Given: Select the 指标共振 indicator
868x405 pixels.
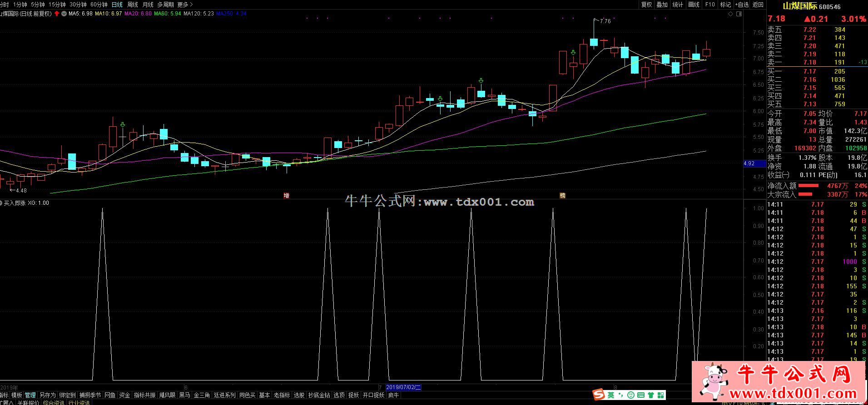Looking at the screenshot, I should click(x=144, y=395).
